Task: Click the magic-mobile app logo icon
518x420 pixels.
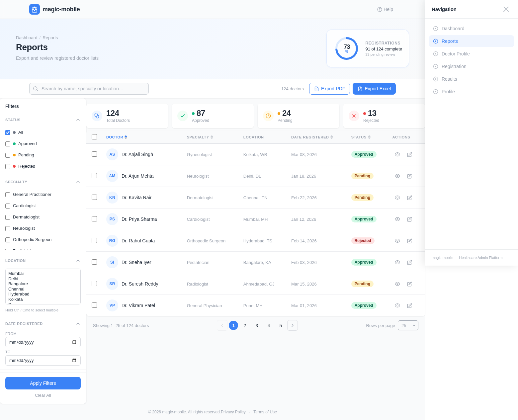Action: click(35, 9)
